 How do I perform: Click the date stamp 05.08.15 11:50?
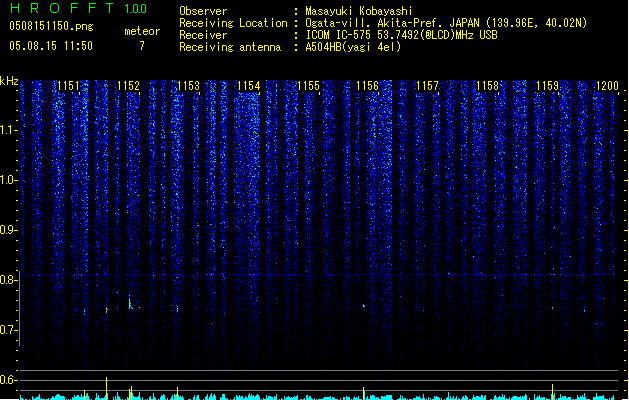(x=51, y=46)
